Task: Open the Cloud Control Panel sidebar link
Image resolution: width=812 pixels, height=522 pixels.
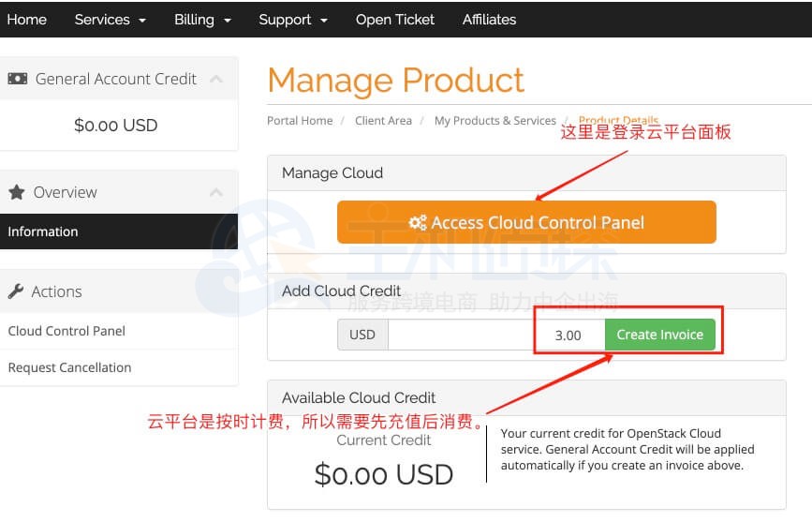Action: [x=66, y=331]
